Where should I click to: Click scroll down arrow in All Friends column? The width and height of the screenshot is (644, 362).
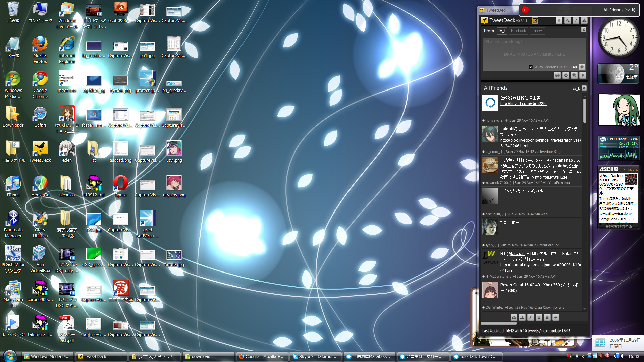point(585,309)
